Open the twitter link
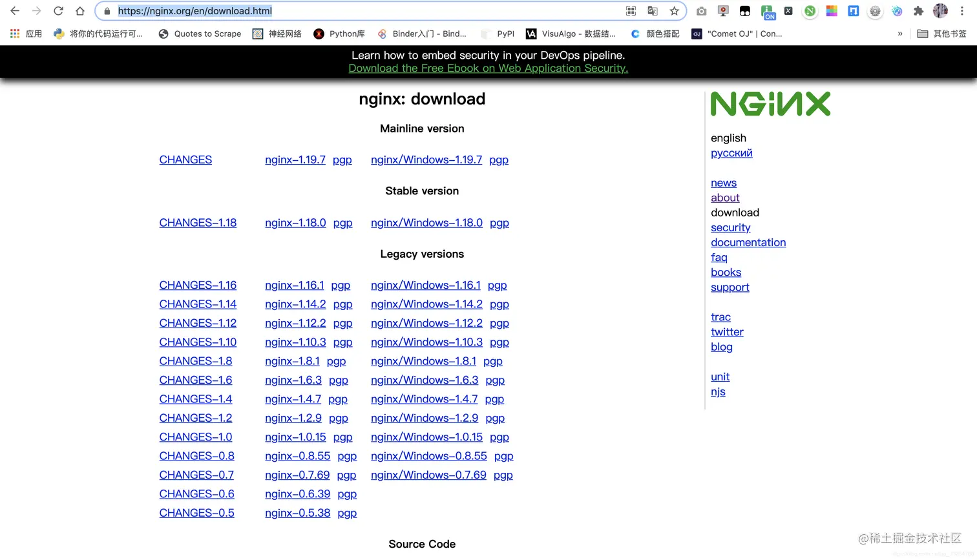Image resolution: width=977 pixels, height=560 pixels. tap(727, 331)
